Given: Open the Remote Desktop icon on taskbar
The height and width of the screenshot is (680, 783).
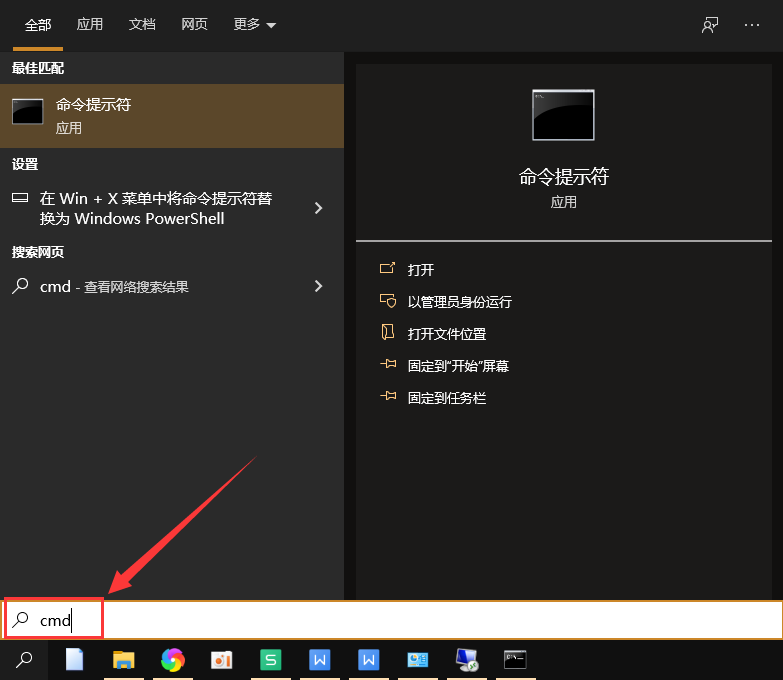Looking at the screenshot, I should tap(467, 660).
